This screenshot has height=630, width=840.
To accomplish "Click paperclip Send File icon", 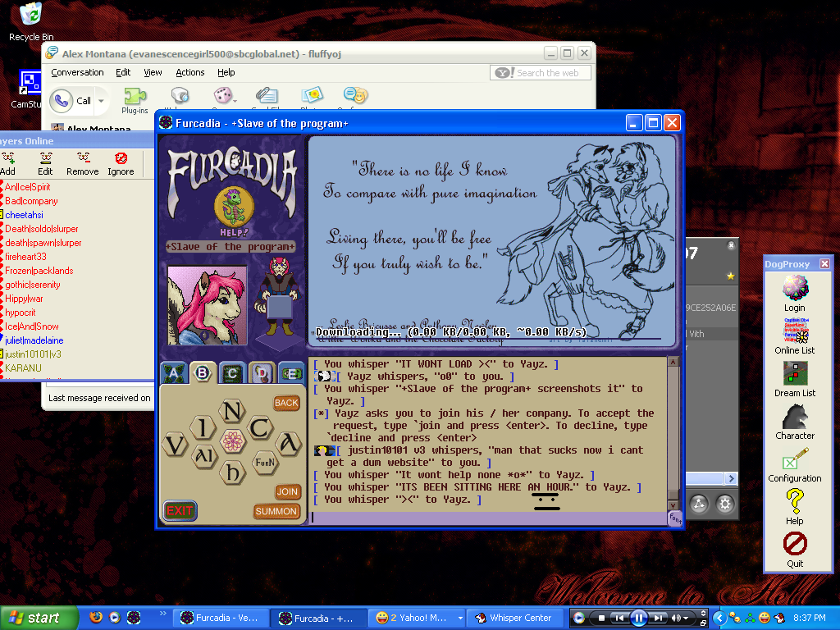I will coord(267,95).
